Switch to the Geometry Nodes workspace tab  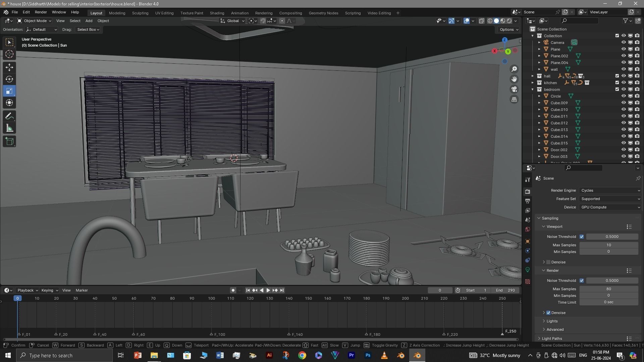(x=323, y=13)
